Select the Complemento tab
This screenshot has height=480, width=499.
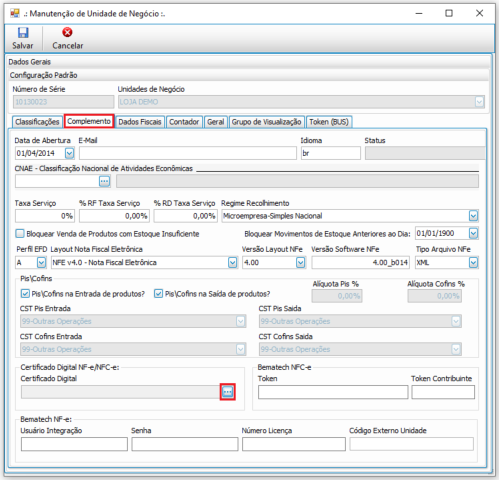tap(89, 121)
